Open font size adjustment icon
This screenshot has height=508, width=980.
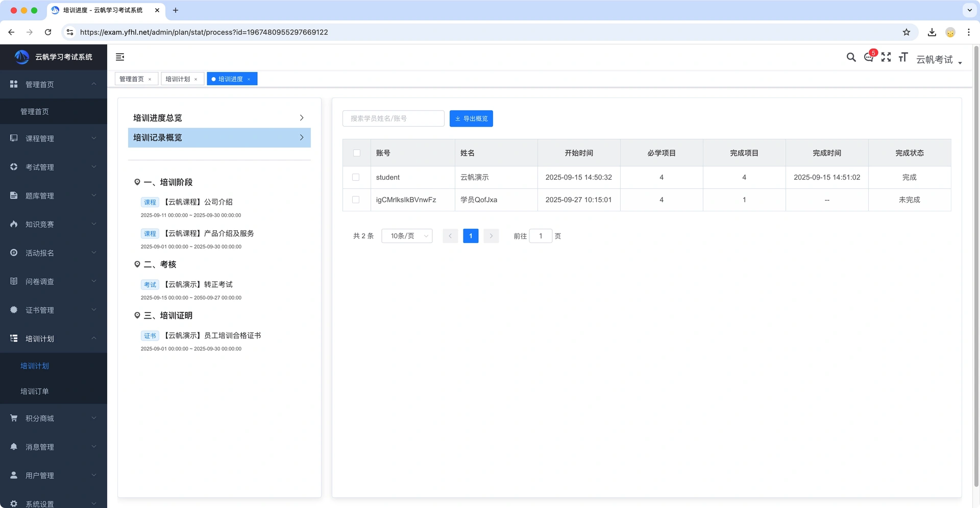(903, 57)
